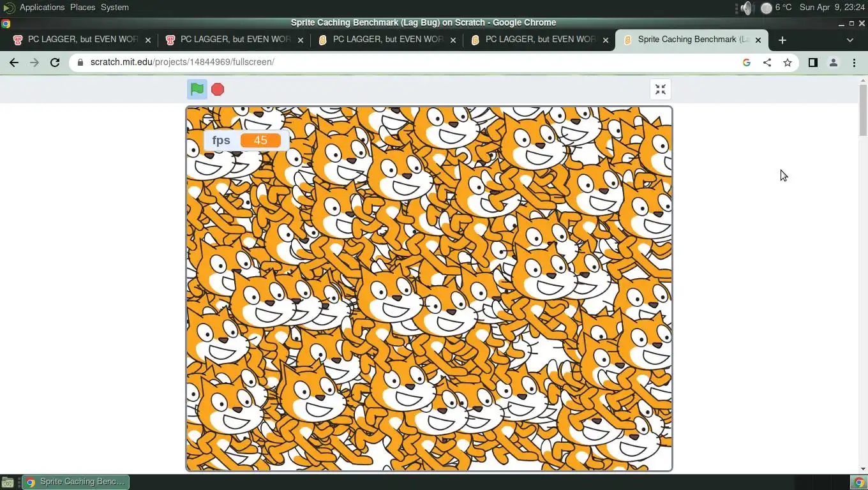Expand tab search dropdown

pos(849,40)
